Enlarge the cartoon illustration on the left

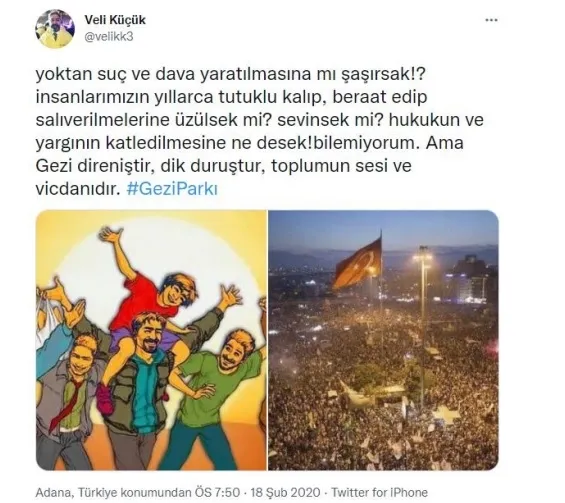click(x=151, y=340)
